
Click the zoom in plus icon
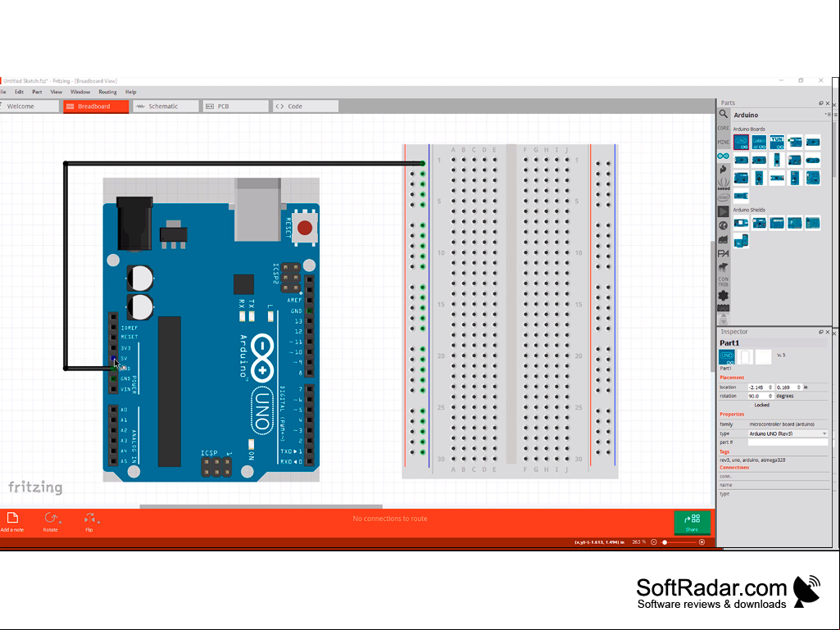[x=702, y=542]
